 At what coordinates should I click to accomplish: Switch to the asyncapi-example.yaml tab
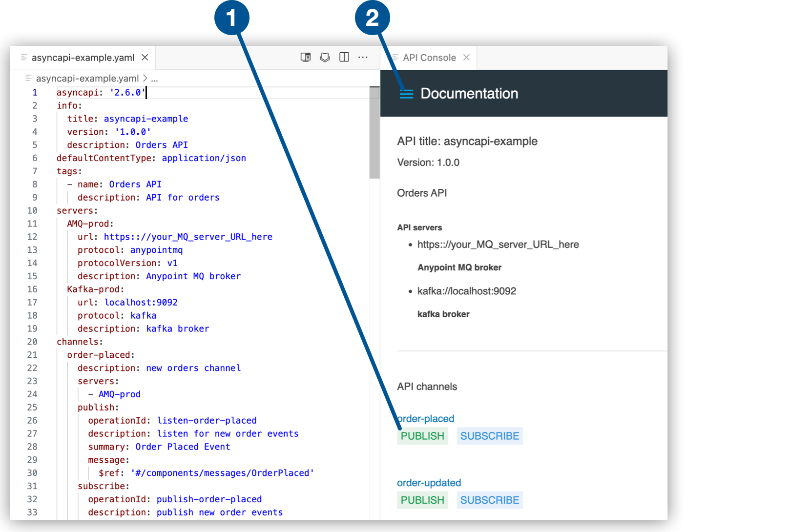82,57
